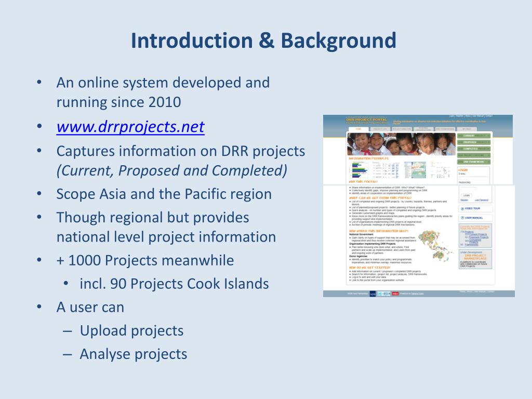Open the map information product thumbnail
Screen dimensions: 532x399
[415, 170]
